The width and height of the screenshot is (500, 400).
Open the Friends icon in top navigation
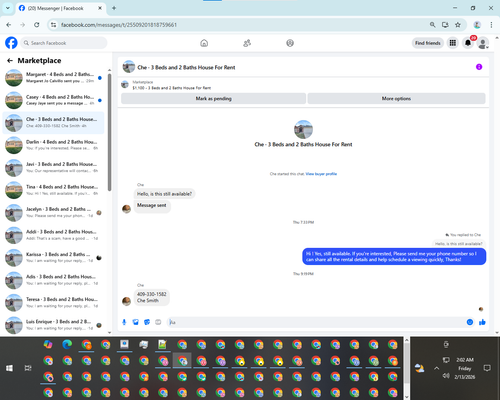[x=247, y=43]
